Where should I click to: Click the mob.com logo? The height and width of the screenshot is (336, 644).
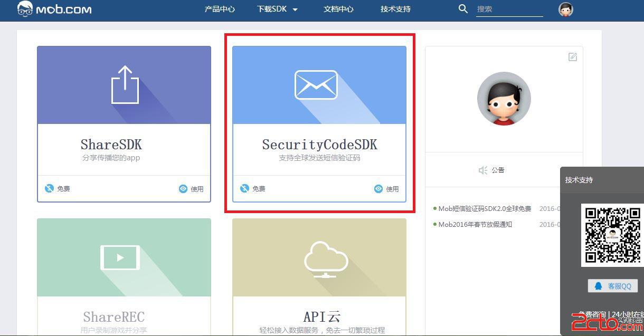[x=54, y=9]
